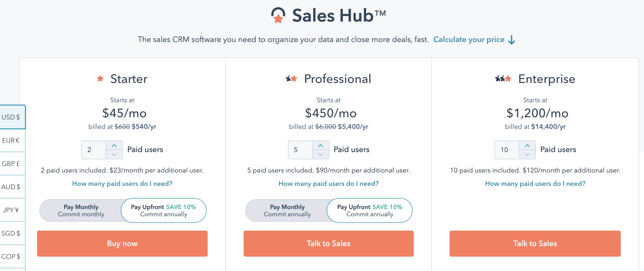Switch currency to GBP £

11,164
